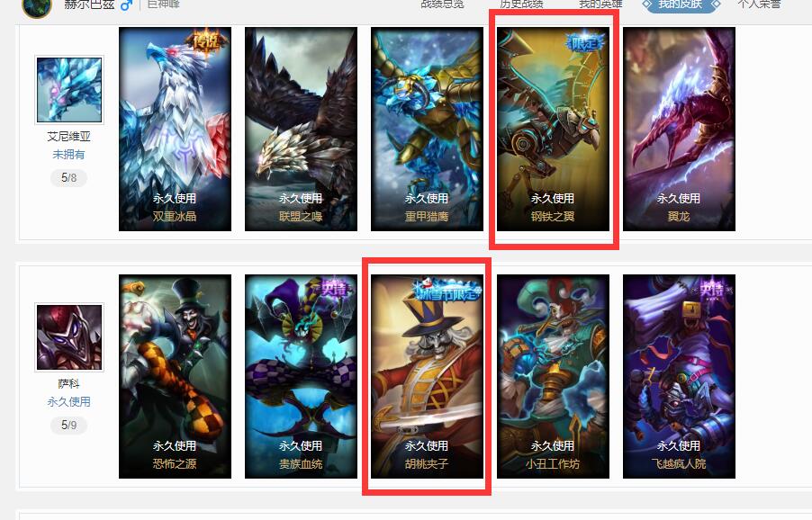Viewport: 812px width, 520px height.
Task: Click the blue male gender symbol icon
Action: 126,5
